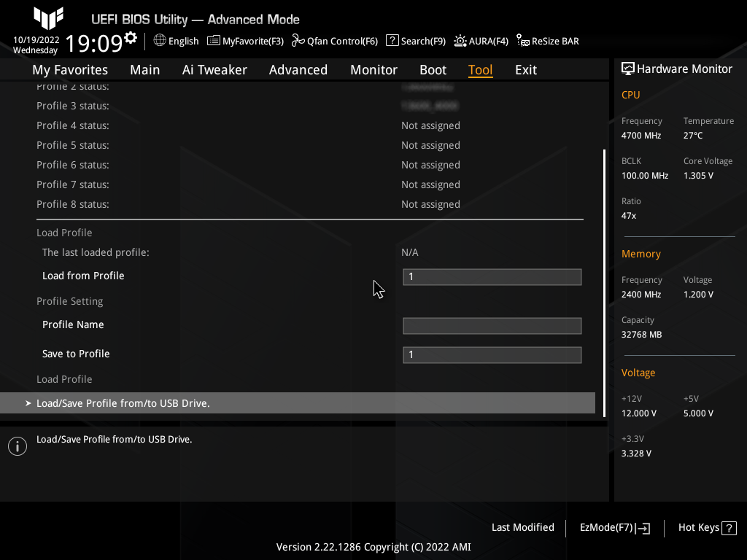
Task: Open the Search function
Action: [x=415, y=41]
